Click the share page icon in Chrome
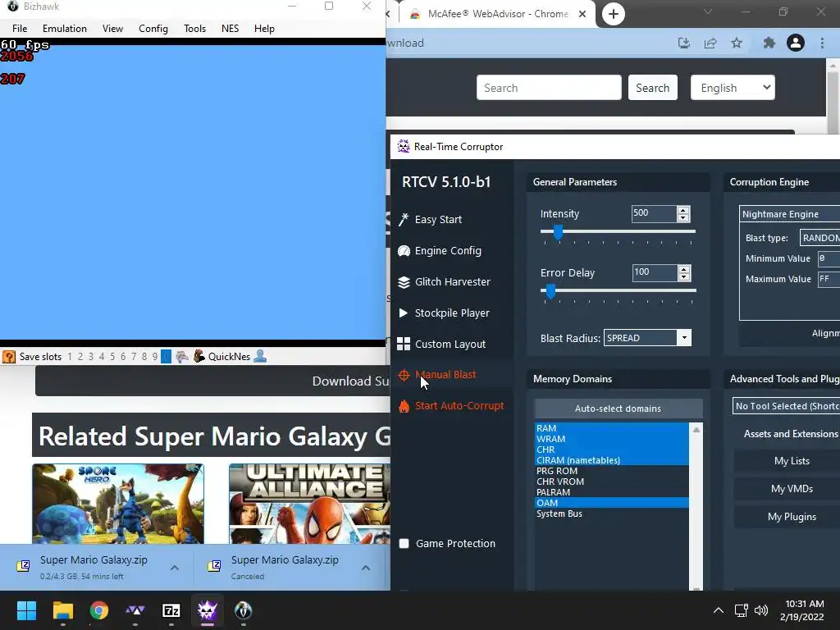 [710, 43]
